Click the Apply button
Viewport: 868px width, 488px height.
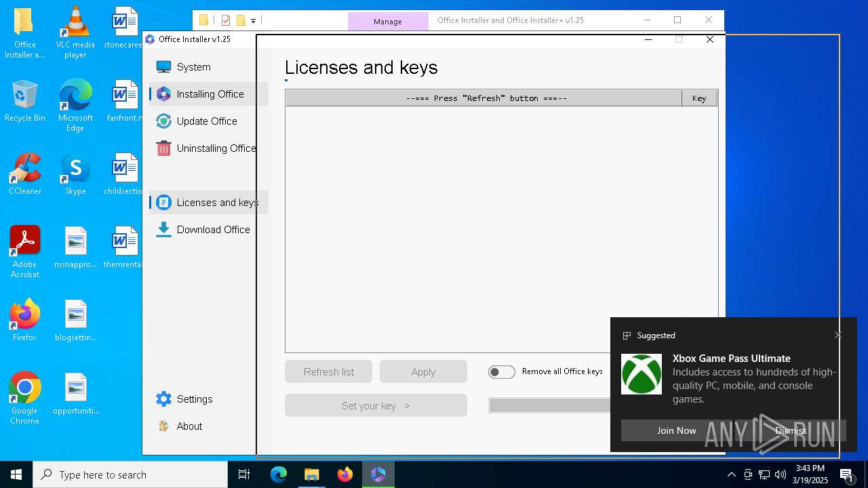(x=423, y=371)
